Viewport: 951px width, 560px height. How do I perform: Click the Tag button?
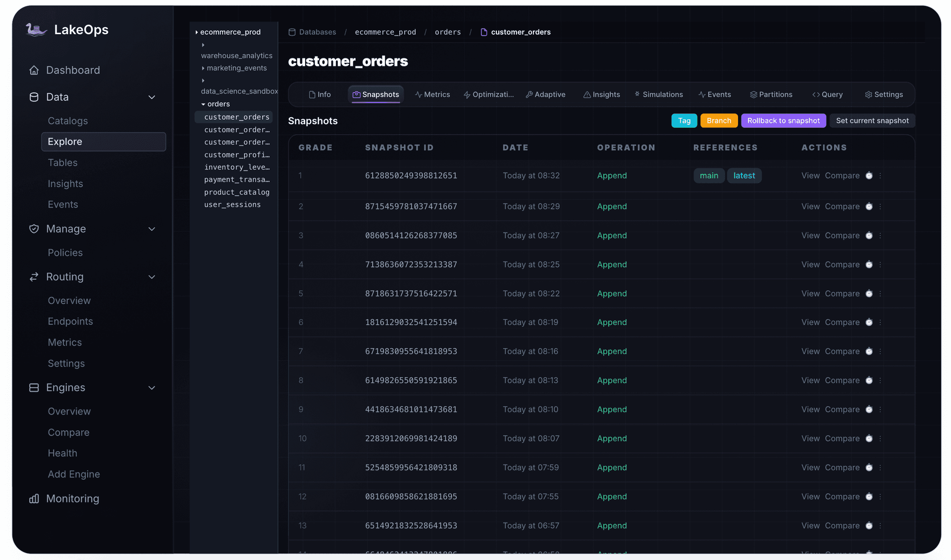coord(684,121)
